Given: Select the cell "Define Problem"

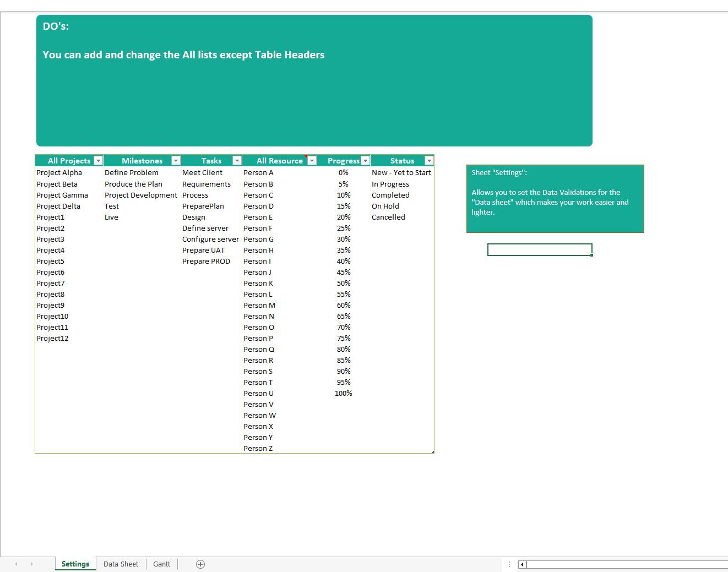Looking at the screenshot, I should pos(142,172).
